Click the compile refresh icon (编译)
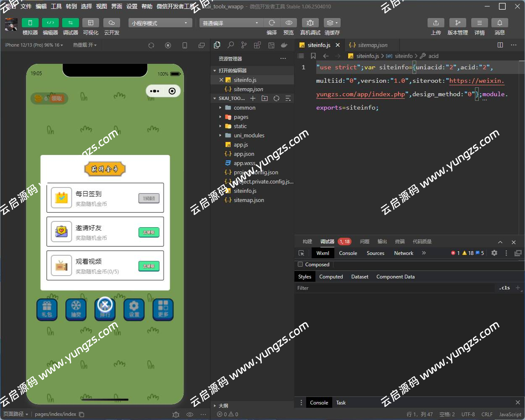 point(272,23)
